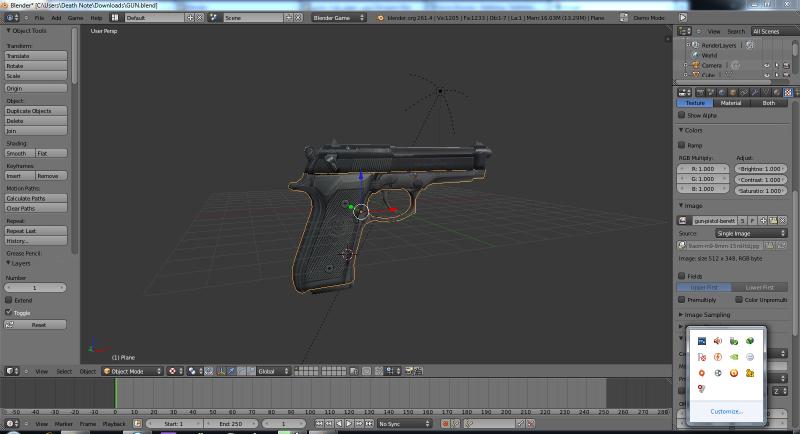Viewport: 800px width, 434px height.
Task: Open image file browser folder icon
Action: 773,220
